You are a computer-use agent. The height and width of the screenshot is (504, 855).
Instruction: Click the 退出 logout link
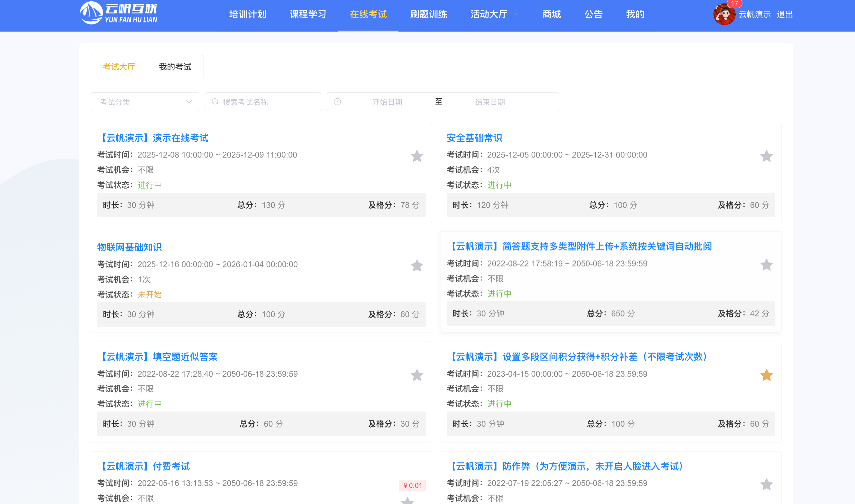pos(784,14)
